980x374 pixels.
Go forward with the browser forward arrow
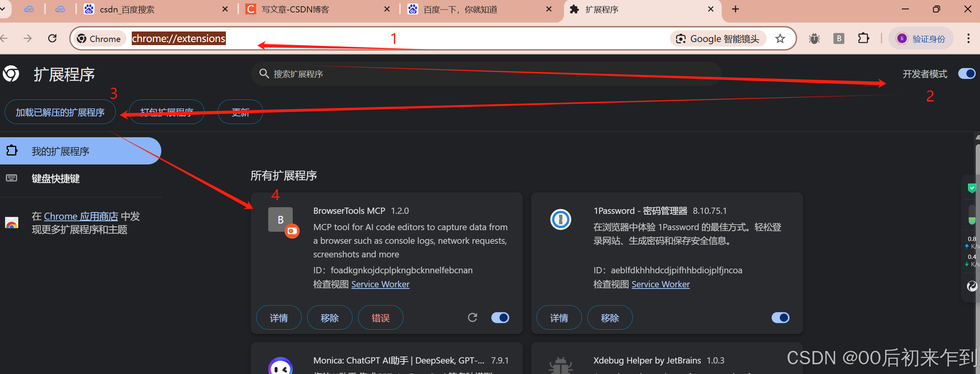(x=28, y=38)
